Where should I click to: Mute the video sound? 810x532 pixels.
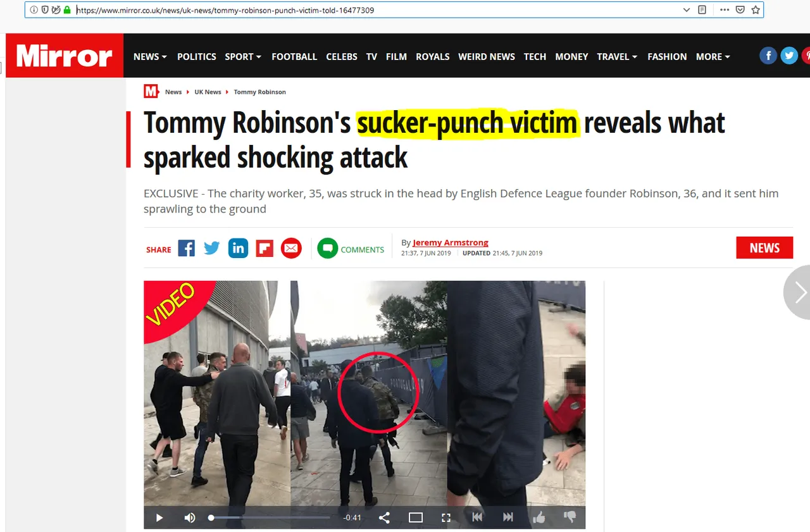tap(190, 517)
